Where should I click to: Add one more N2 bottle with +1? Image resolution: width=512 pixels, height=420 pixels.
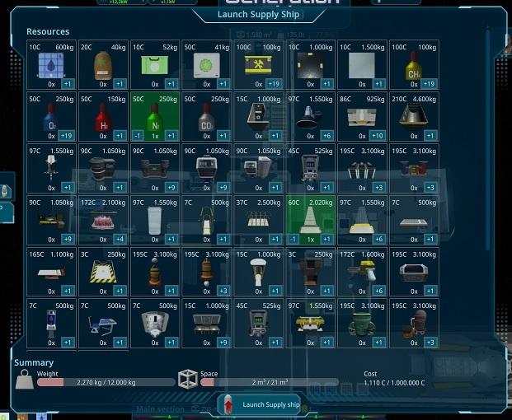point(171,136)
